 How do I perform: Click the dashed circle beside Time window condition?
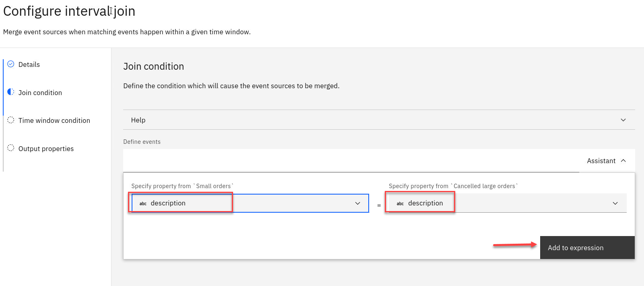pyautogui.click(x=11, y=120)
